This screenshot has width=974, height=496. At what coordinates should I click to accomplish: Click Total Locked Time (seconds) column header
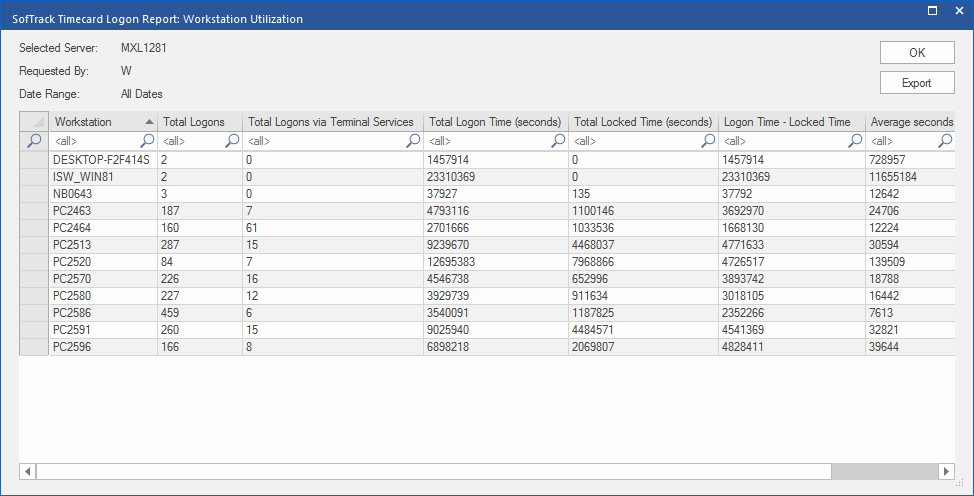[643, 122]
